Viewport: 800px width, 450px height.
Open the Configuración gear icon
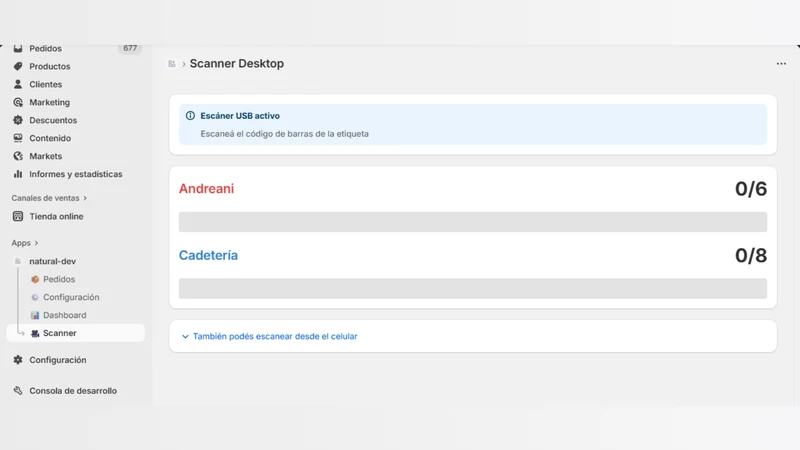(x=18, y=360)
